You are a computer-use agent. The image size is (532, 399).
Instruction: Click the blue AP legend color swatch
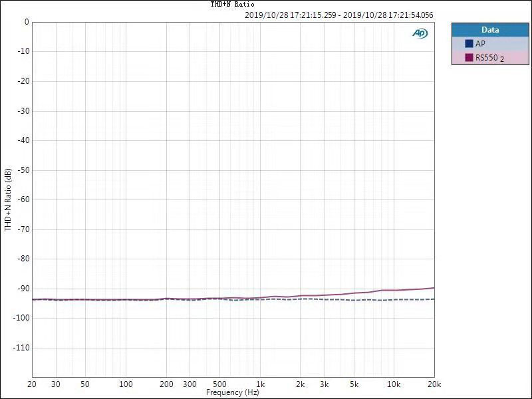tap(469, 44)
